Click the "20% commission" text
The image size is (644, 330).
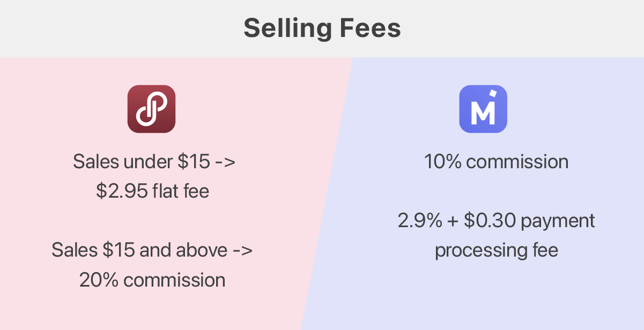[x=152, y=280]
